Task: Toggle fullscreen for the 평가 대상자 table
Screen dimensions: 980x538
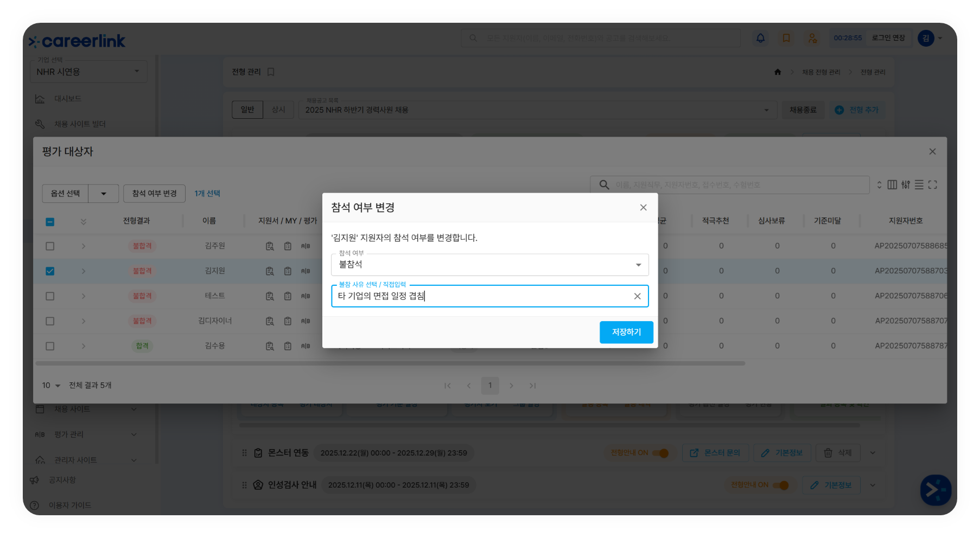Action: [933, 185]
